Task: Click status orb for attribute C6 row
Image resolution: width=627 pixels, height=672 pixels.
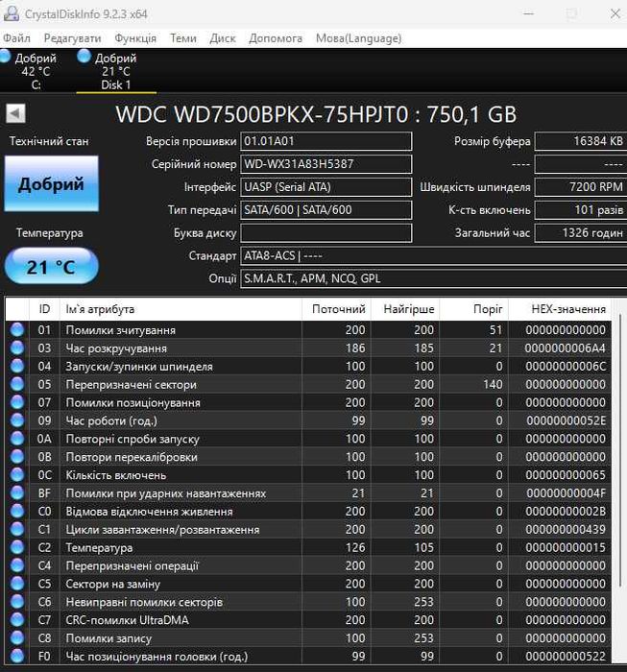Action: 17,602
